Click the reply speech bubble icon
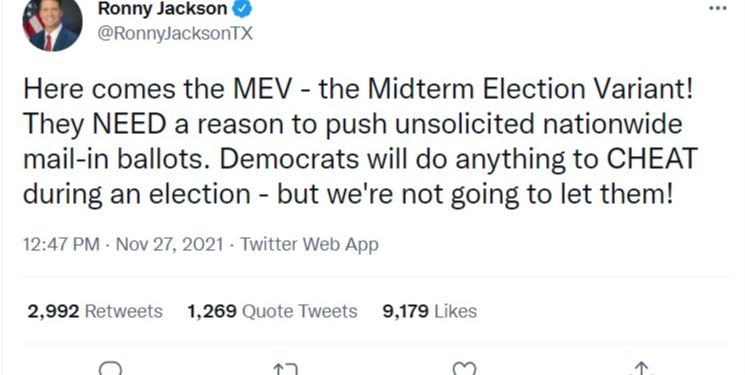Image resolution: width=745 pixels, height=375 pixels. [110, 369]
